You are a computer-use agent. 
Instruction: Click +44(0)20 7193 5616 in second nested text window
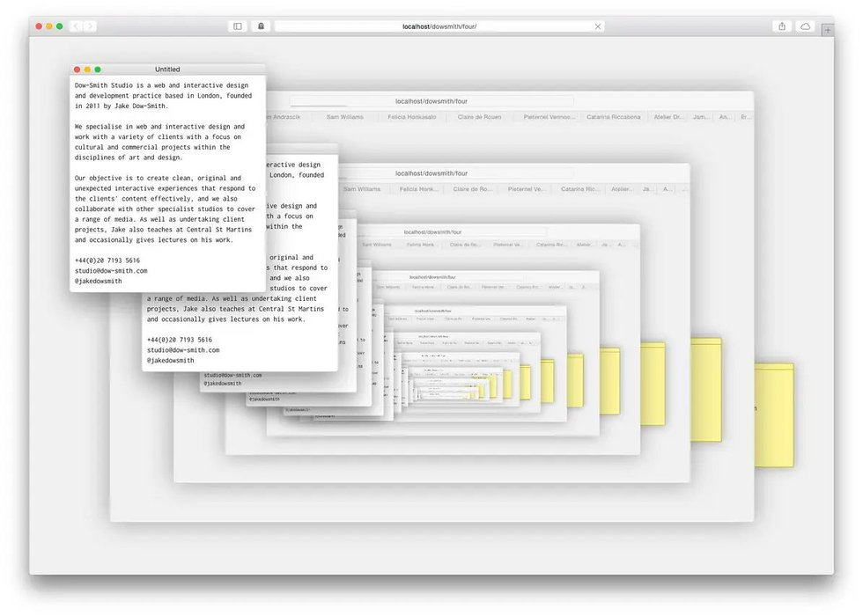point(180,340)
